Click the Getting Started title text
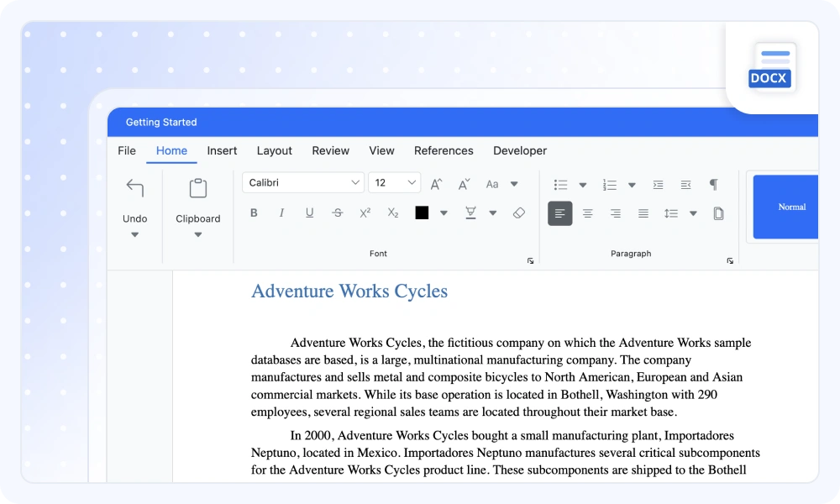 pyautogui.click(x=161, y=122)
